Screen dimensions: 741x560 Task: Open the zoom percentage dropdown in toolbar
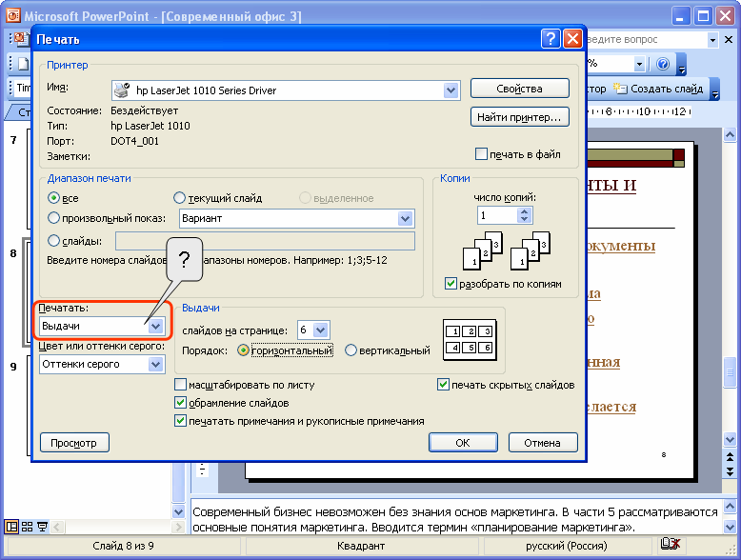coord(639,64)
